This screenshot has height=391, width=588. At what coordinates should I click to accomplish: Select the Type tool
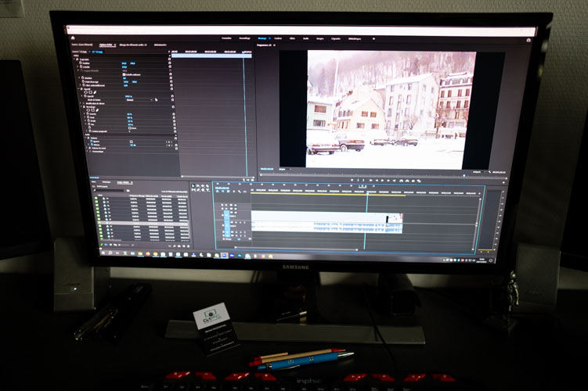[x=207, y=190]
